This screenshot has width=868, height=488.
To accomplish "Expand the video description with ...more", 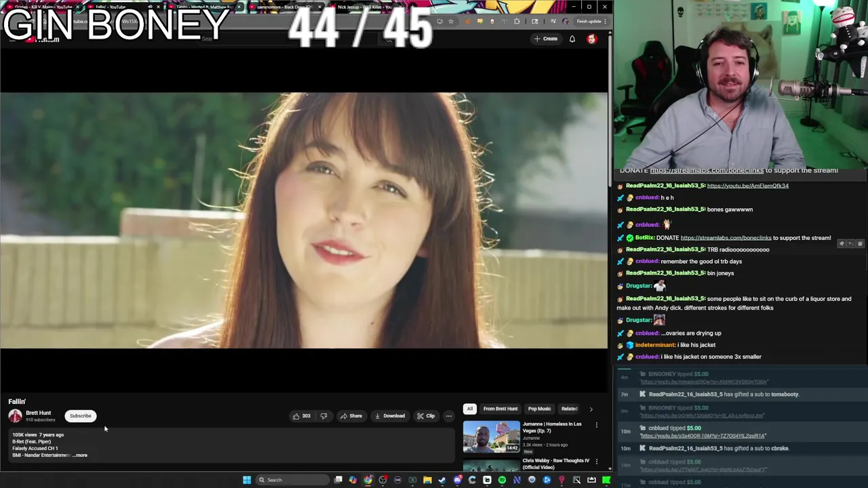I will [80, 455].
